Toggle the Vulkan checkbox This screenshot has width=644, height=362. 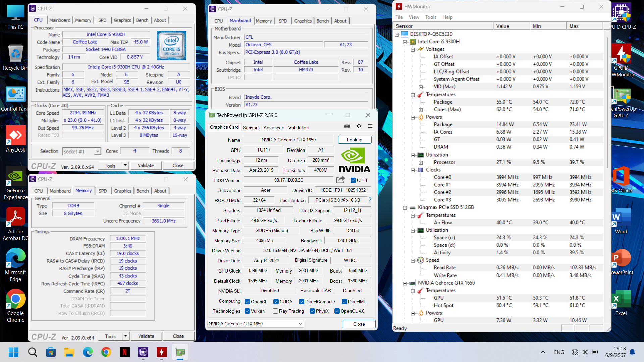tap(247, 311)
